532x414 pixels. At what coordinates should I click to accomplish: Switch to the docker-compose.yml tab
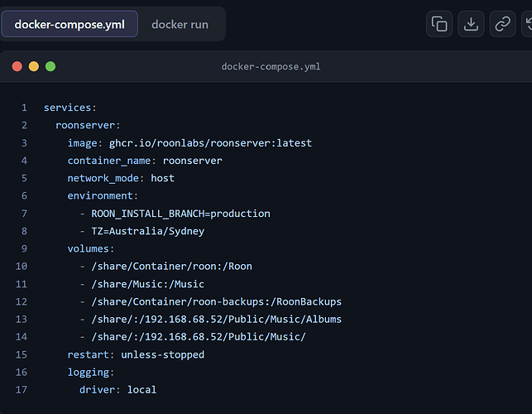pyautogui.click(x=69, y=24)
